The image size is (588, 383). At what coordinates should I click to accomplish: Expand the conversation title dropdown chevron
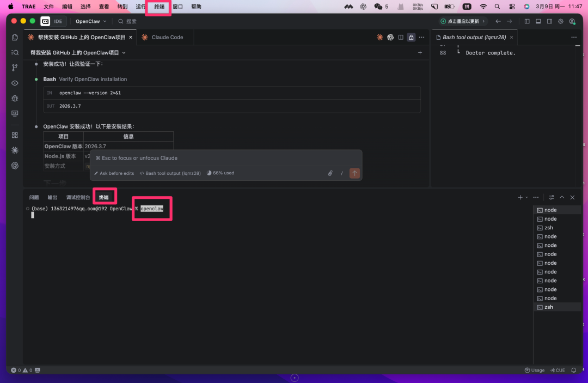[x=124, y=53]
